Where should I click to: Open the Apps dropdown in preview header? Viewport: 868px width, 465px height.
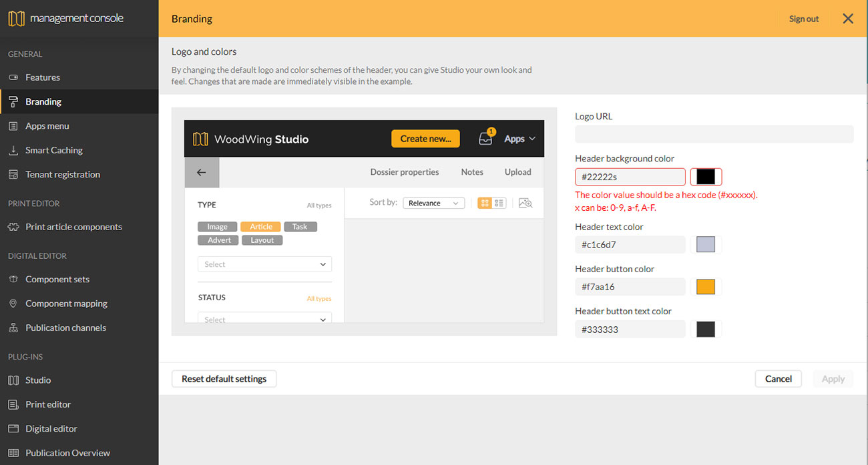[x=520, y=139]
